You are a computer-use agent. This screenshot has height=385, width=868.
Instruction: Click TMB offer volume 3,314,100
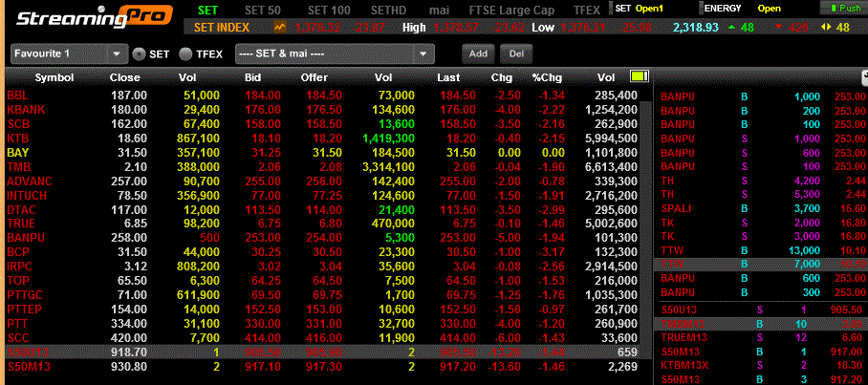[388, 167]
